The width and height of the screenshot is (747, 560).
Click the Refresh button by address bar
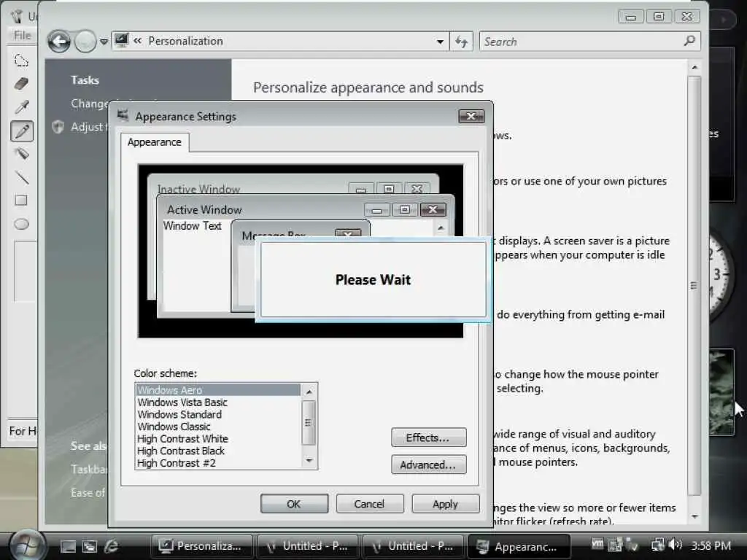[x=461, y=42]
